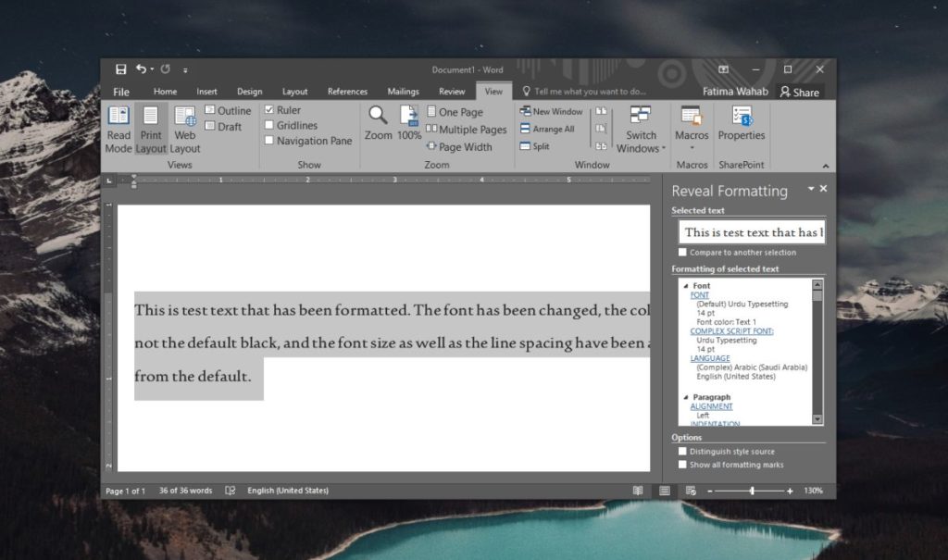Open document Properties

pyautogui.click(x=741, y=130)
